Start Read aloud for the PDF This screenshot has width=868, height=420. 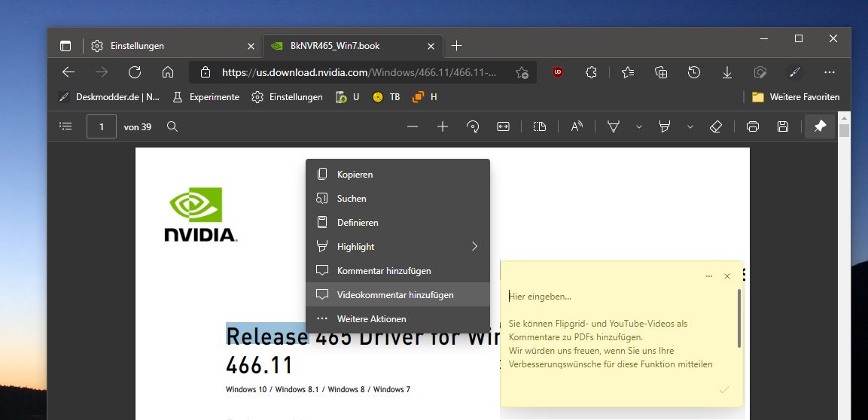pos(577,126)
